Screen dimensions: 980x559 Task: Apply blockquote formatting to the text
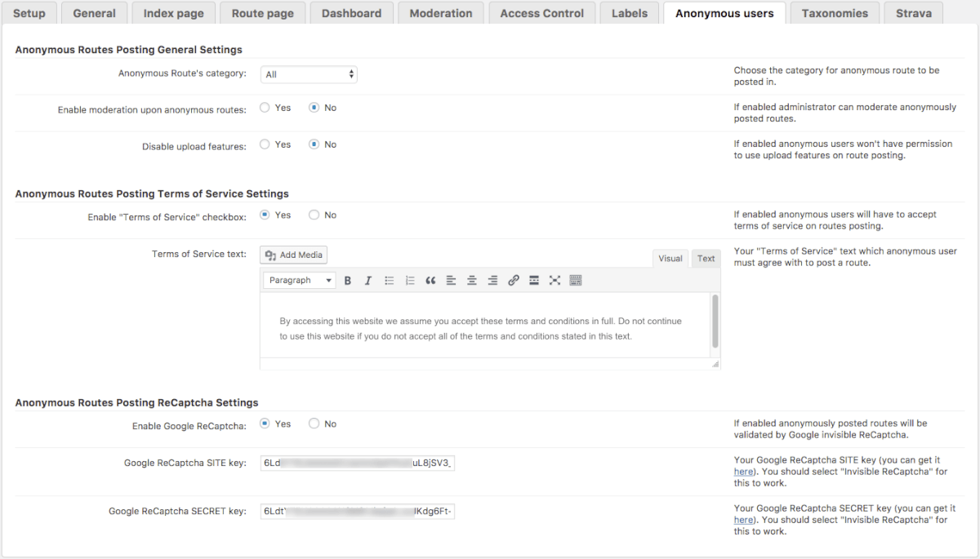click(430, 281)
